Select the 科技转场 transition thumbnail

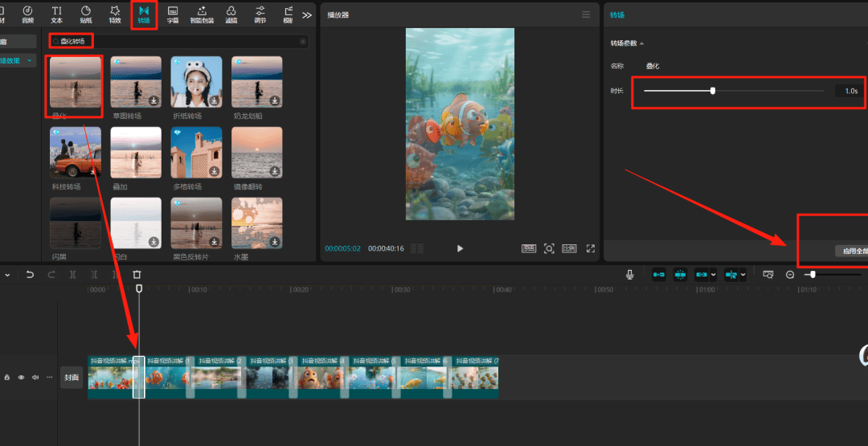click(76, 153)
